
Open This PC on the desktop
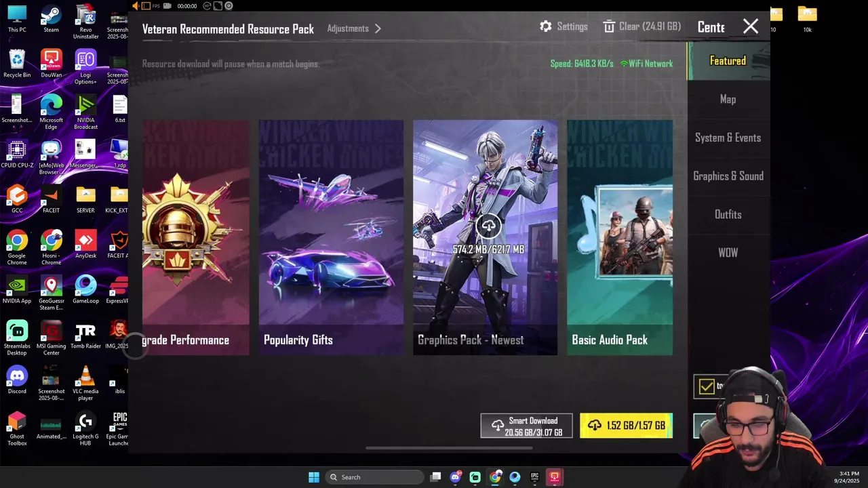pos(17,20)
